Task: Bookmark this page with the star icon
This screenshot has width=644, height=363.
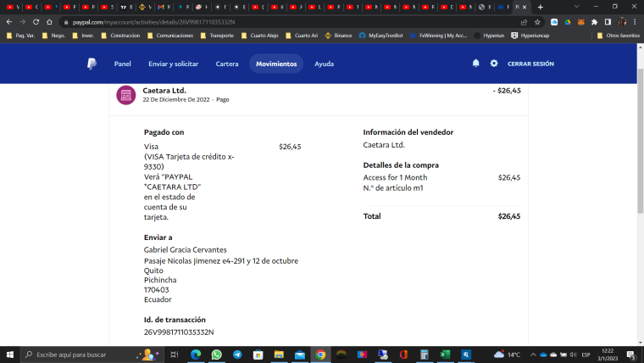Action: pyautogui.click(x=537, y=22)
